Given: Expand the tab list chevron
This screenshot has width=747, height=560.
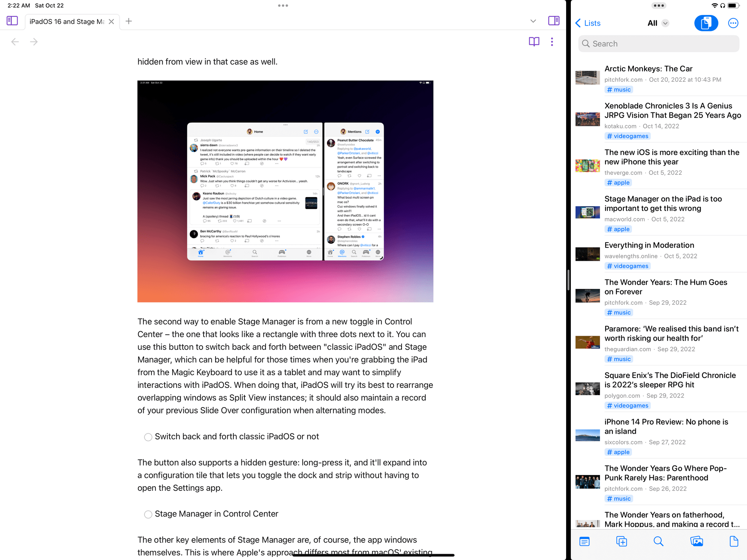Looking at the screenshot, I should 533,21.
